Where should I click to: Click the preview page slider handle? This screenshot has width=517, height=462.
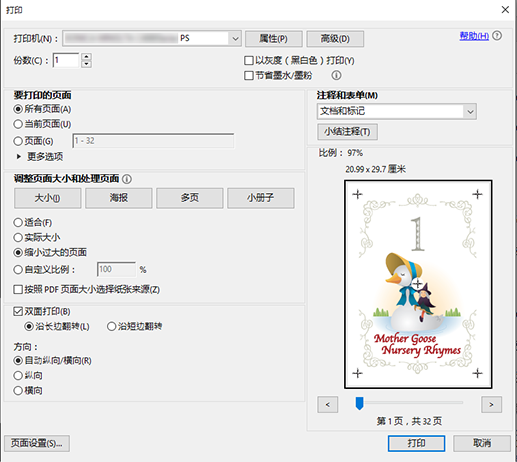[x=359, y=403]
